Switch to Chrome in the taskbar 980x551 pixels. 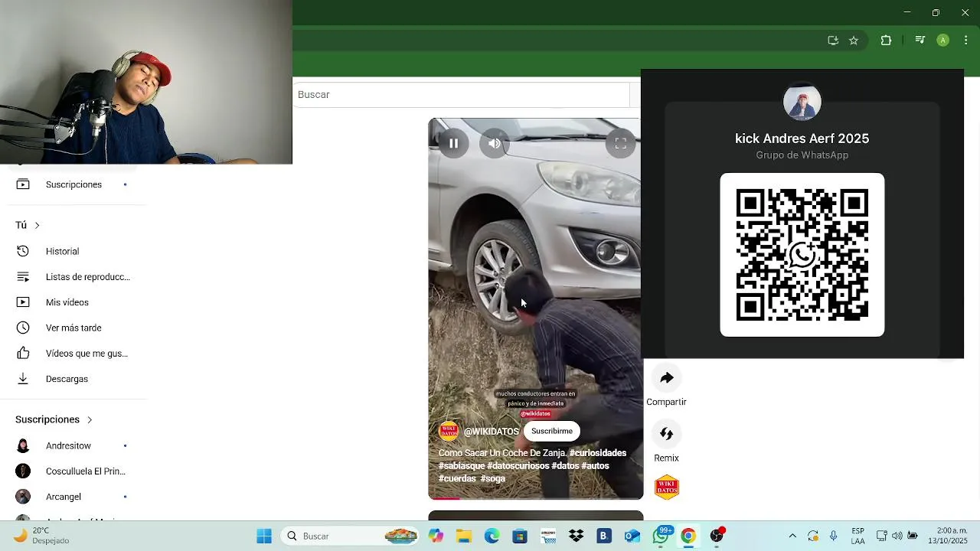click(x=688, y=536)
